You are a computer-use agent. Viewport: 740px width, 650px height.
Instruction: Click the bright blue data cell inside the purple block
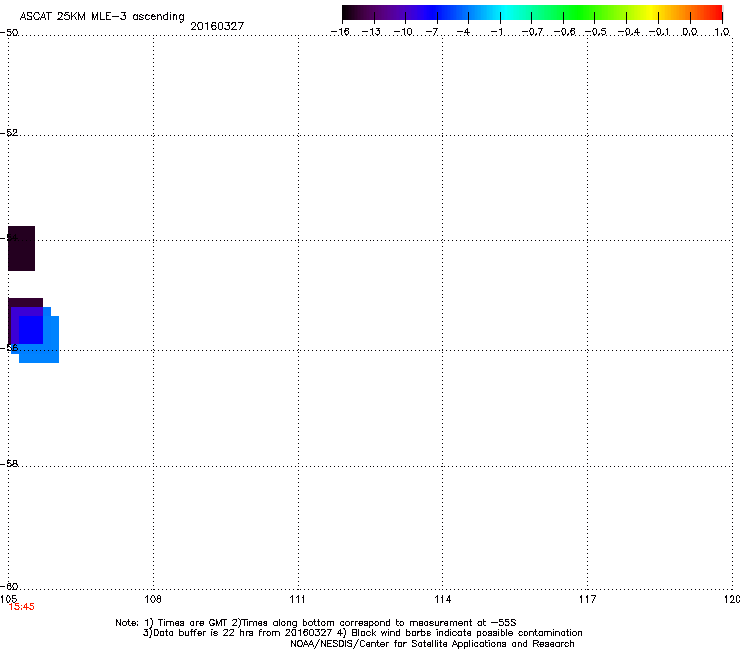point(31,329)
